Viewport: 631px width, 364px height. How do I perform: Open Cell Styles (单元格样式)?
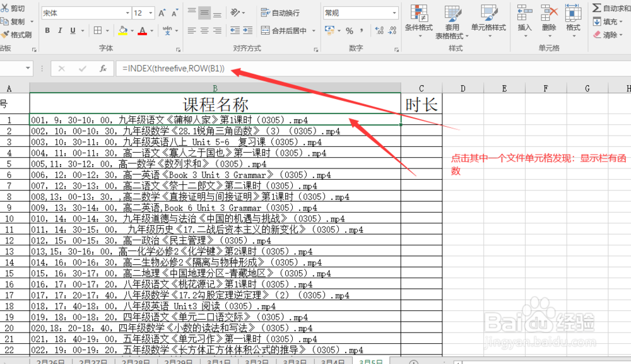[488, 20]
